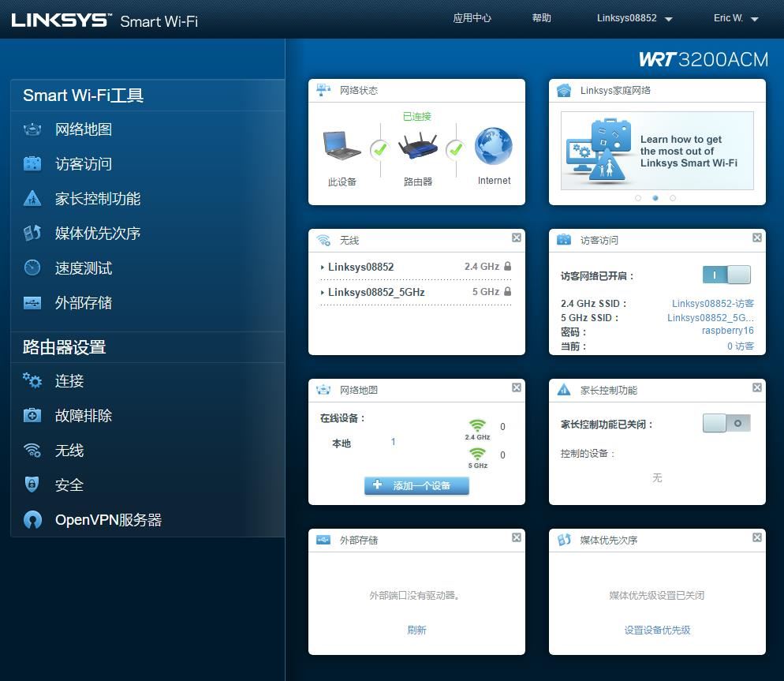Toggle the 家长控制功能 switch on
Image resolution: width=784 pixels, height=681 pixels.
(x=726, y=423)
